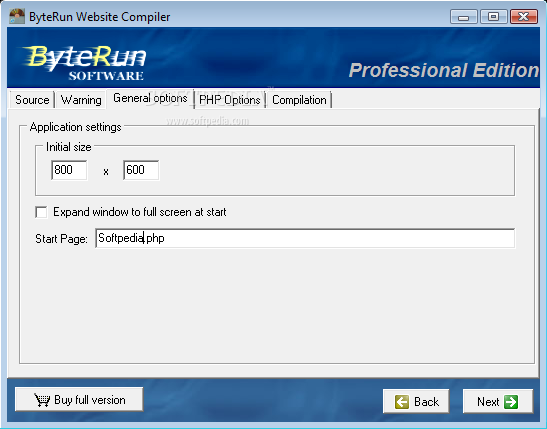Click the Buy full version button
The height and width of the screenshot is (429, 547).
79,399
